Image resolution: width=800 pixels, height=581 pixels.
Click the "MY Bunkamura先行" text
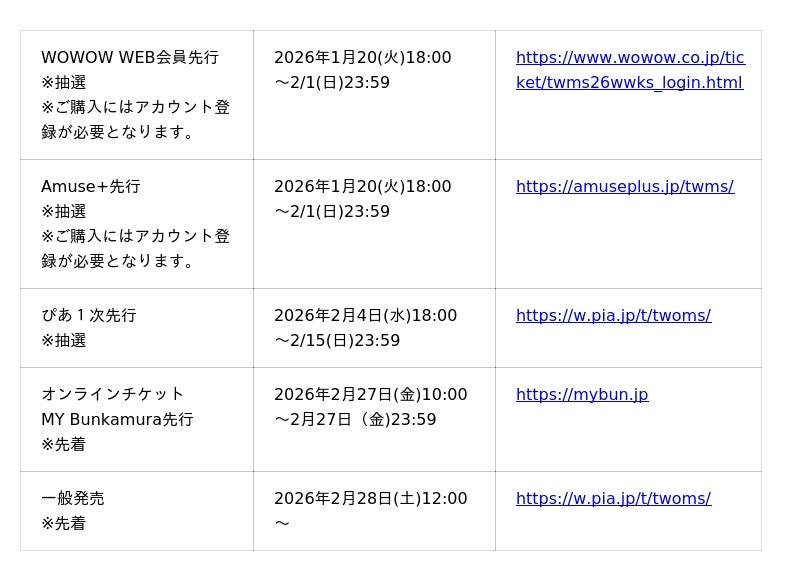[117, 420]
